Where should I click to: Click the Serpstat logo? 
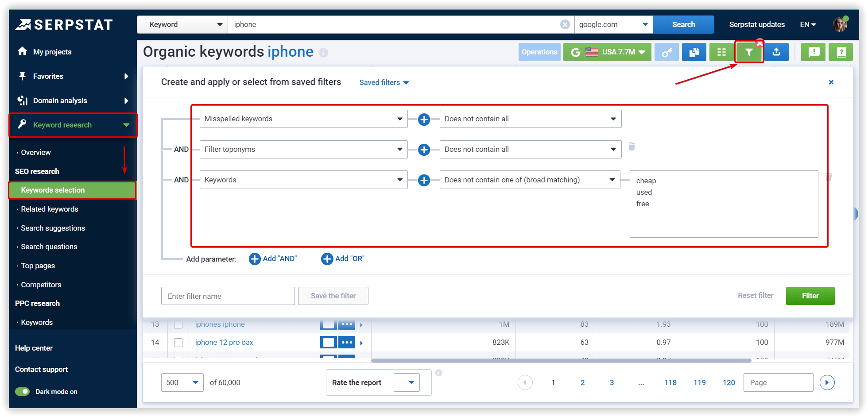click(x=64, y=25)
